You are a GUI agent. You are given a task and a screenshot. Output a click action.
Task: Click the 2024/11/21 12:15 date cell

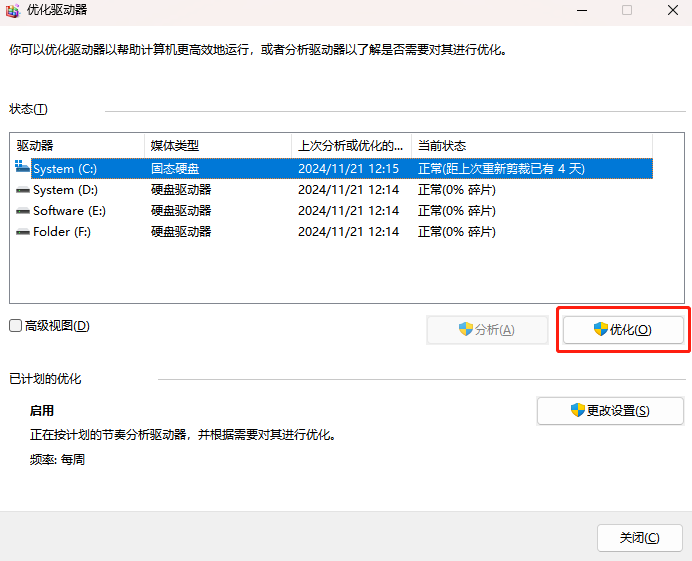point(348,169)
